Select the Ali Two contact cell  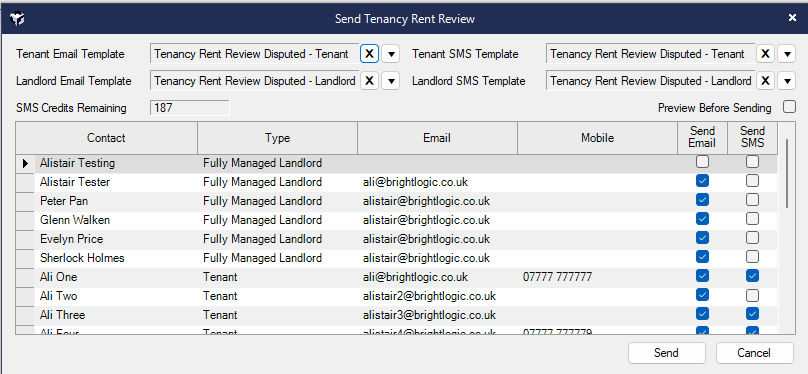(x=116, y=296)
